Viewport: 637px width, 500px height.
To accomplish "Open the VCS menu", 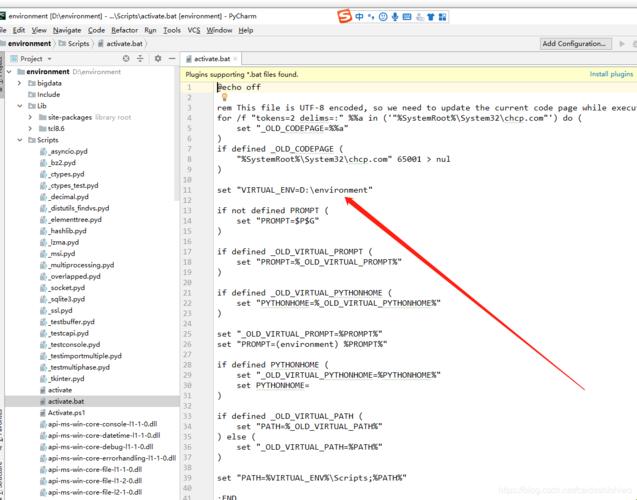I will pos(194,30).
